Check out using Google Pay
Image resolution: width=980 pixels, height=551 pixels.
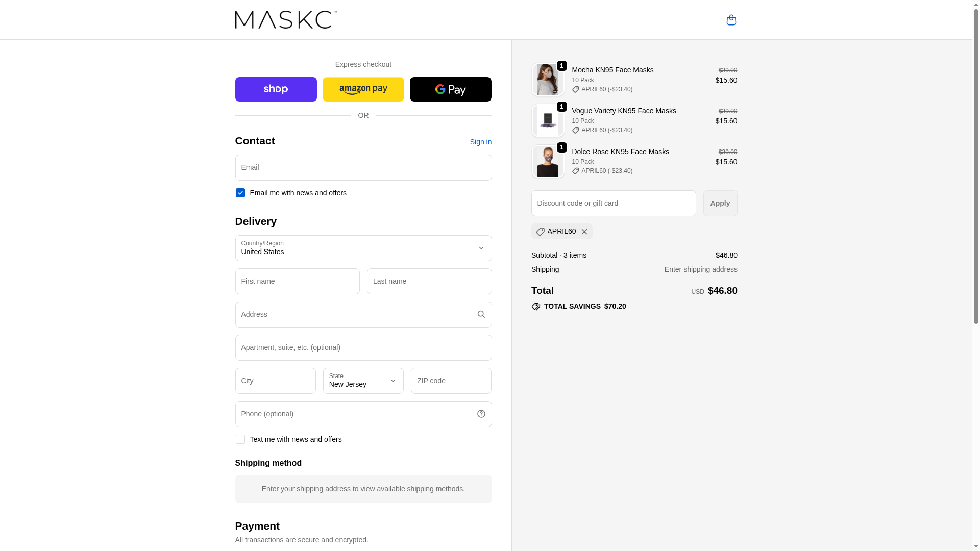click(x=450, y=89)
